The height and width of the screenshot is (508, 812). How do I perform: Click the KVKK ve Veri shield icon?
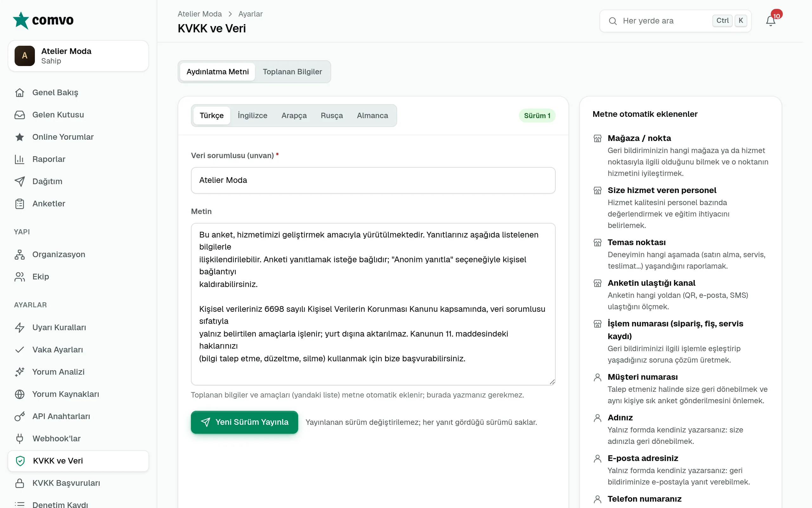click(x=21, y=461)
